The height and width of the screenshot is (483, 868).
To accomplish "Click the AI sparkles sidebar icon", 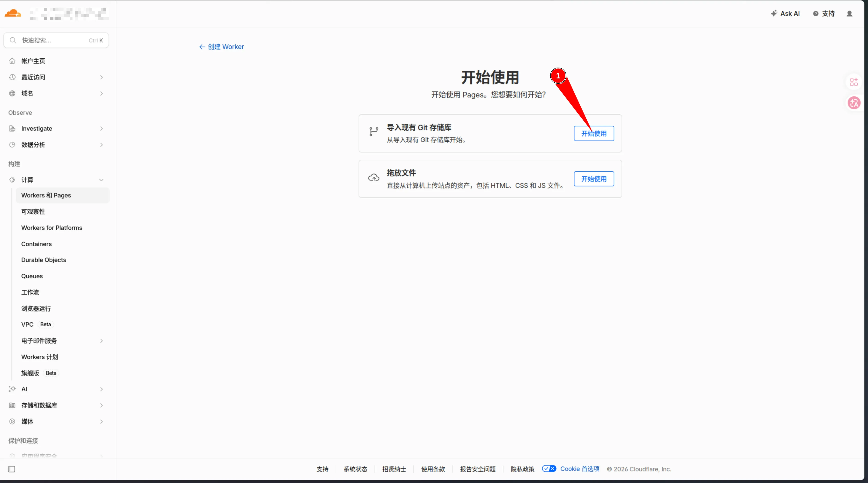I will pyautogui.click(x=12, y=389).
